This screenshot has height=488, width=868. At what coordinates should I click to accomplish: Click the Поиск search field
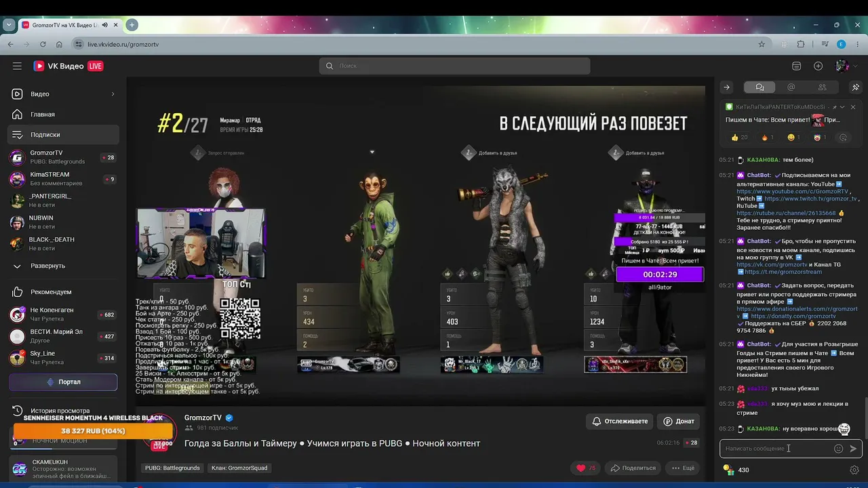(x=454, y=66)
